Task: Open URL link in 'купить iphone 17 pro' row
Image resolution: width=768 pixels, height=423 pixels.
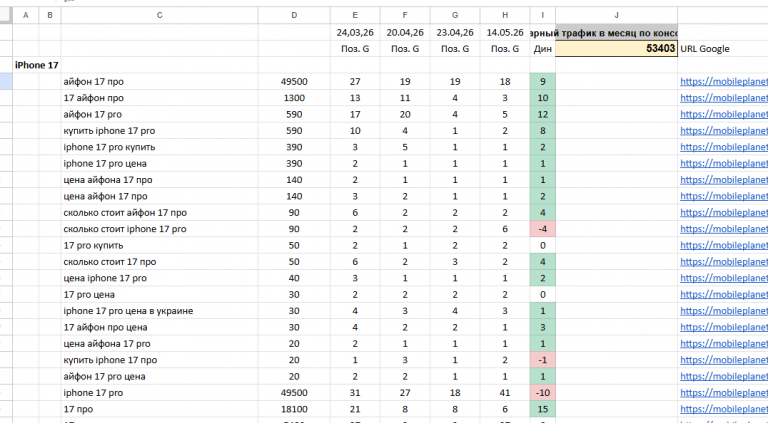Action: [x=723, y=131]
